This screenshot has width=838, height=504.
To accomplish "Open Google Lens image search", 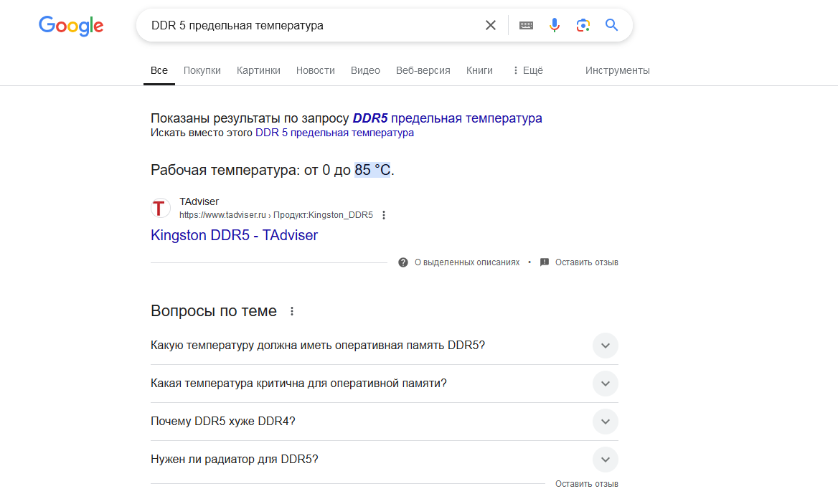I will [583, 26].
